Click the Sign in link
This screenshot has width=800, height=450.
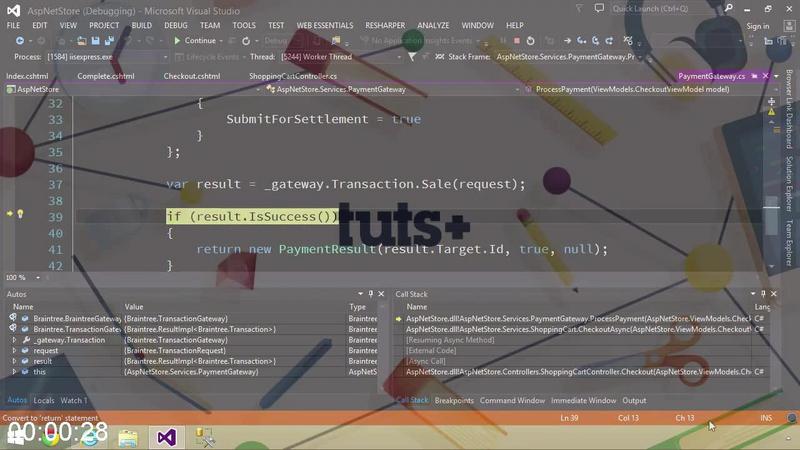[x=758, y=26]
